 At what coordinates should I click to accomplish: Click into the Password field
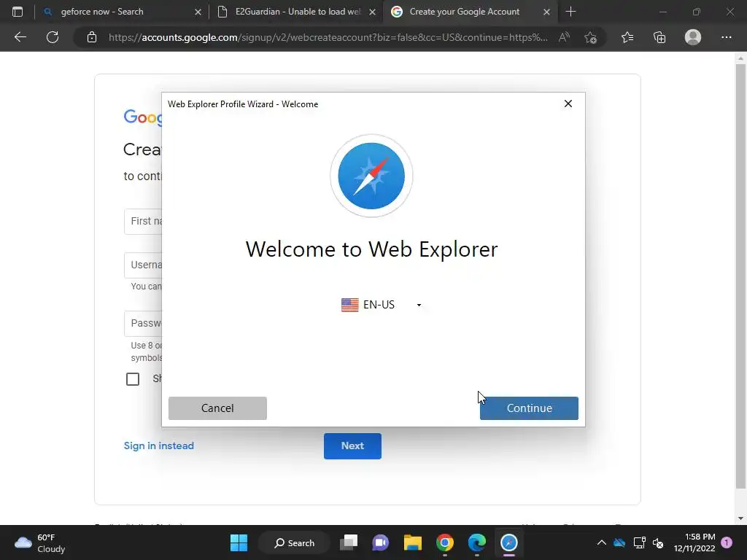pyautogui.click(x=143, y=323)
